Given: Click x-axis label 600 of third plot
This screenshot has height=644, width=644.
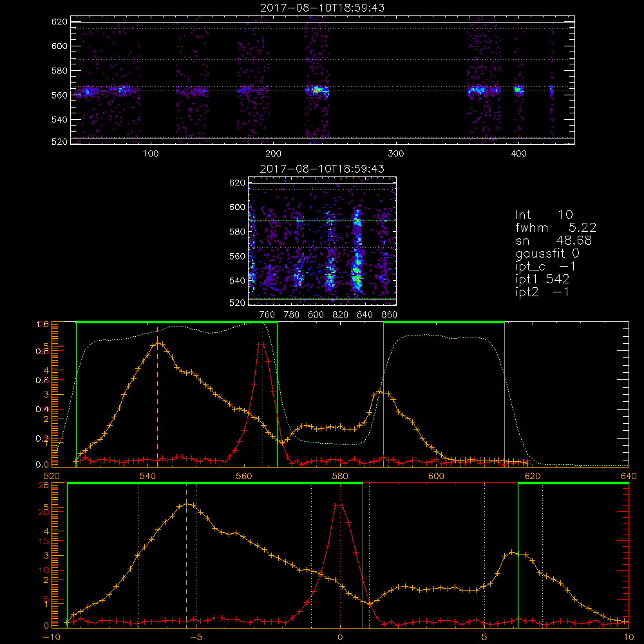Looking at the screenshot, I should point(437,476).
